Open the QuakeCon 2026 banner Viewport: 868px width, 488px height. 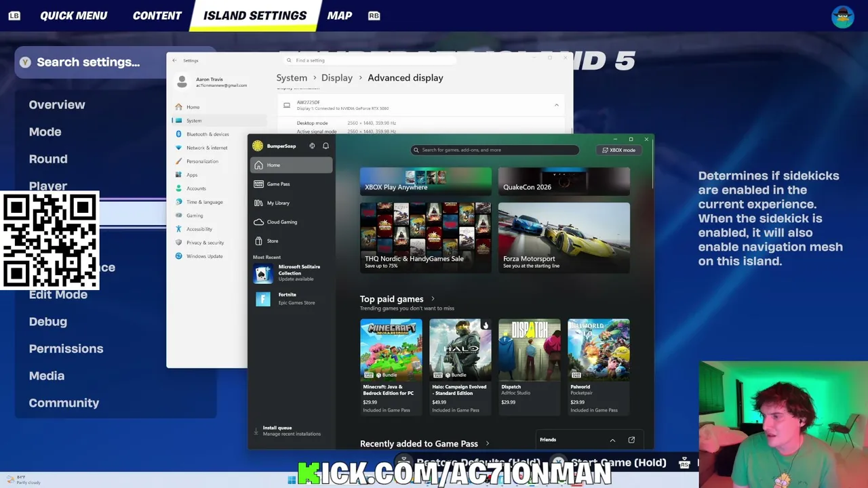coord(564,182)
